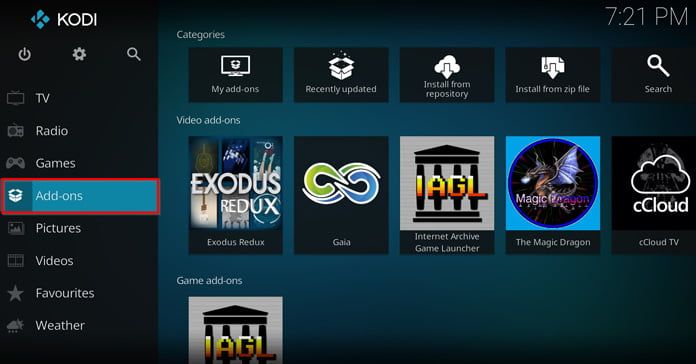Choose Install from repository tile
Viewport: 696px width, 364px height.
click(447, 75)
